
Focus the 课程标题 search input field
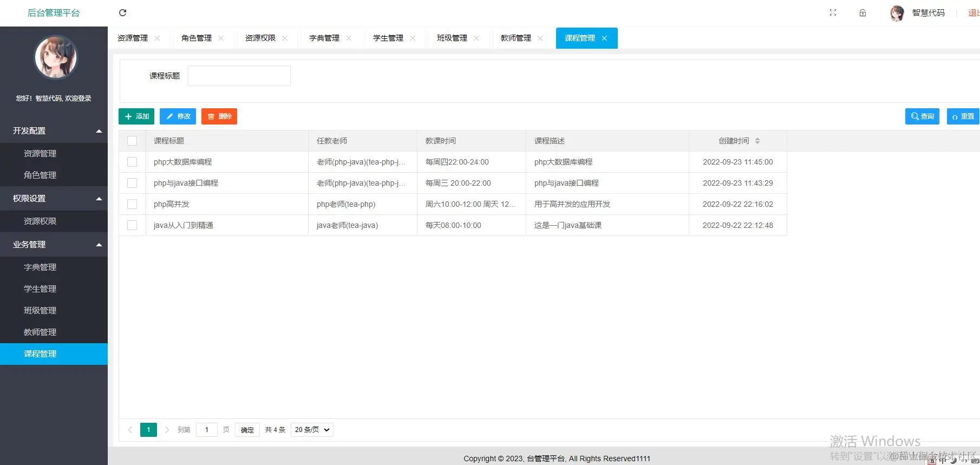point(239,76)
